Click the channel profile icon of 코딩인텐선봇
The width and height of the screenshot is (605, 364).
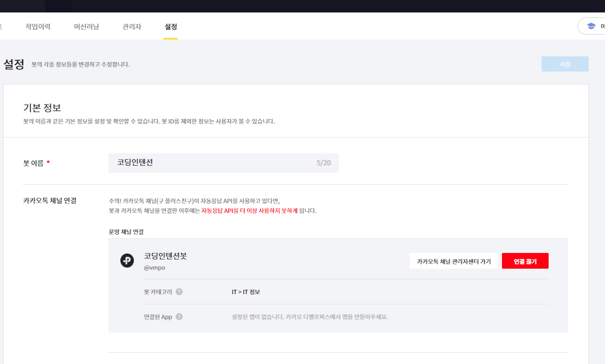pos(127,261)
